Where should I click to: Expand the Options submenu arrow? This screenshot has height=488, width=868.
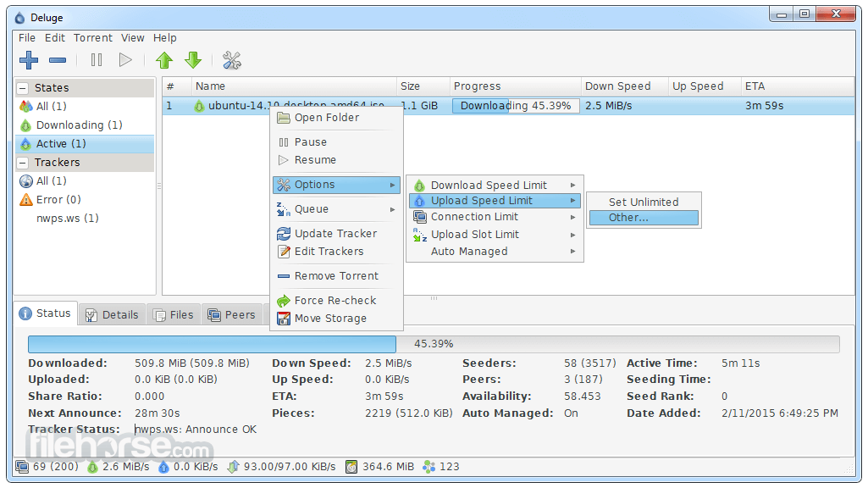392,185
